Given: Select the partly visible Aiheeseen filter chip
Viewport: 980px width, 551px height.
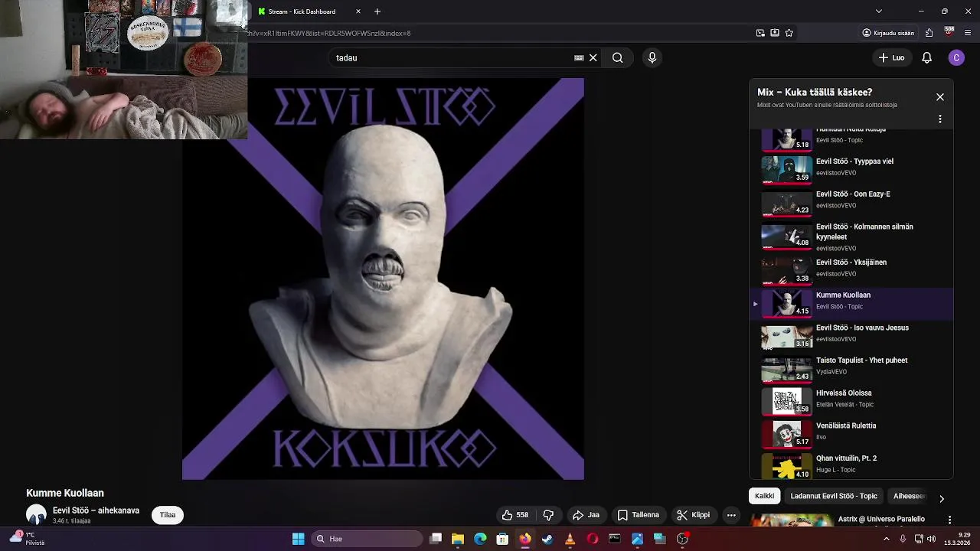Looking at the screenshot, I should coord(910,496).
